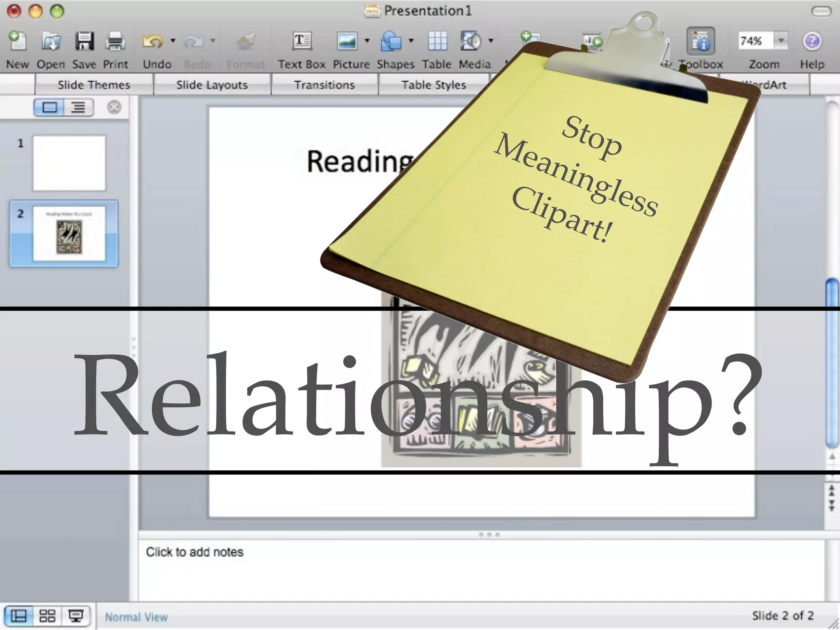Click the toolbar toggle pill button

click(x=822, y=11)
